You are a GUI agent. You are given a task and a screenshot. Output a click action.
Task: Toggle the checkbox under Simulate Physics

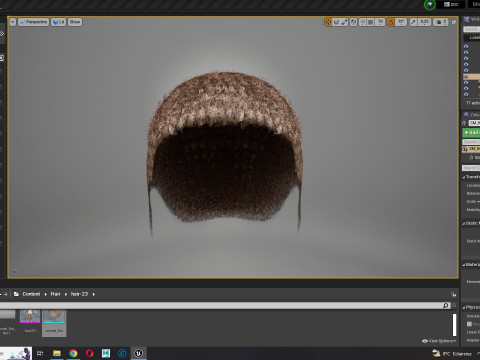469,324
